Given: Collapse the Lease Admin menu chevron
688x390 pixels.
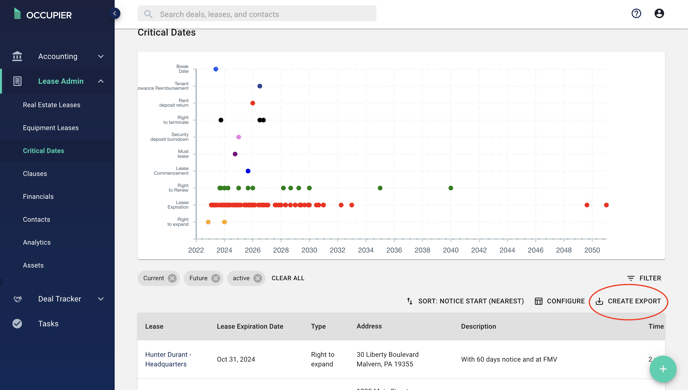Looking at the screenshot, I should click(100, 81).
